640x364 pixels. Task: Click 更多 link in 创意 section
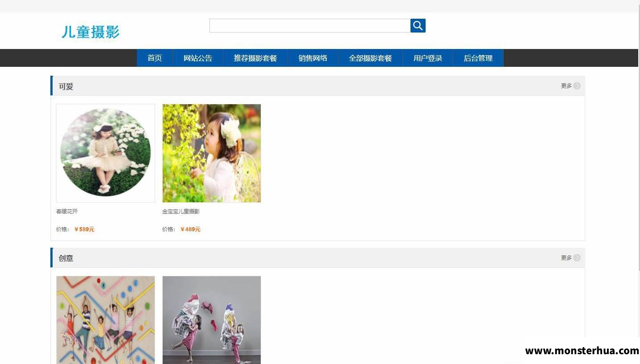pyautogui.click(x=566, y=258)
